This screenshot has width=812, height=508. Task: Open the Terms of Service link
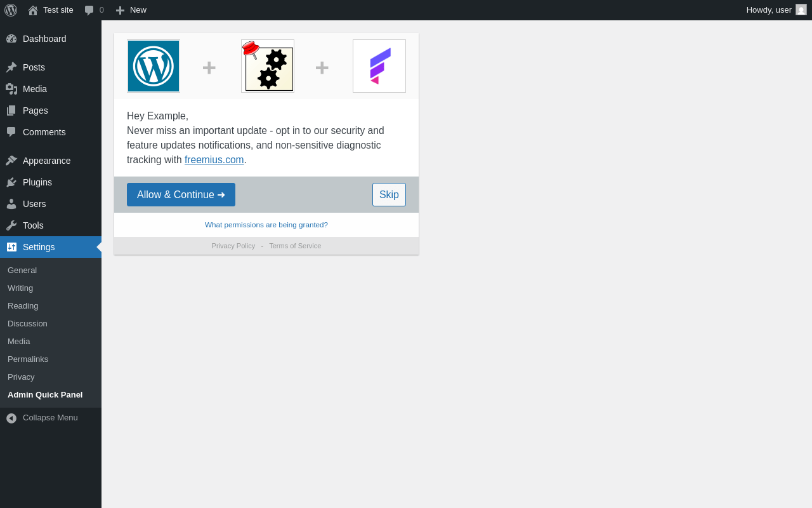click(295, 246)
